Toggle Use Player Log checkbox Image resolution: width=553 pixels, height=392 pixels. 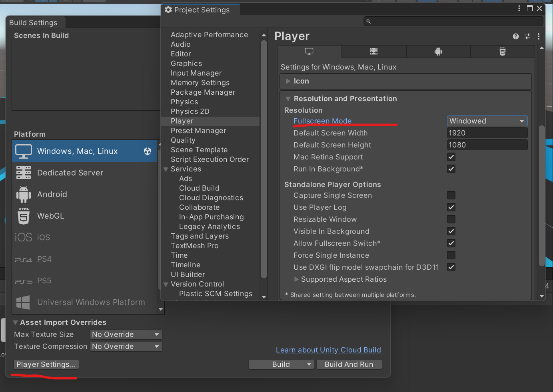point(451,207)
